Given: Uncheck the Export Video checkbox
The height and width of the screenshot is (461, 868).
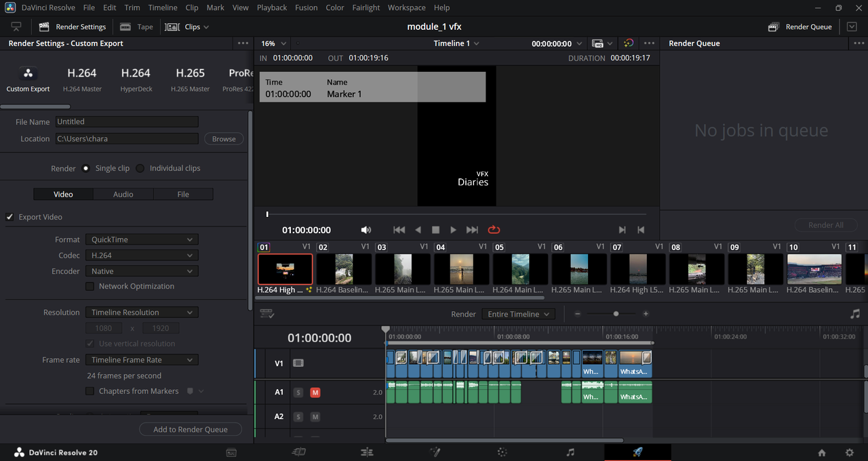Looking at the screenshot, I should (x=10, y=217).
